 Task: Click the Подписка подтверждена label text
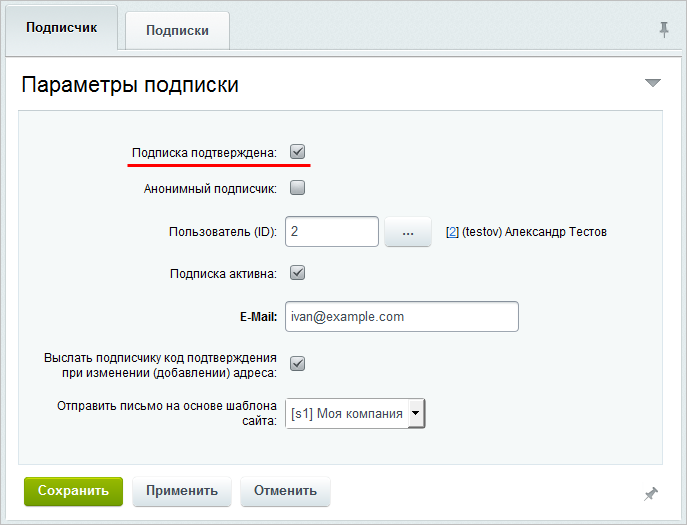(204, 153)
